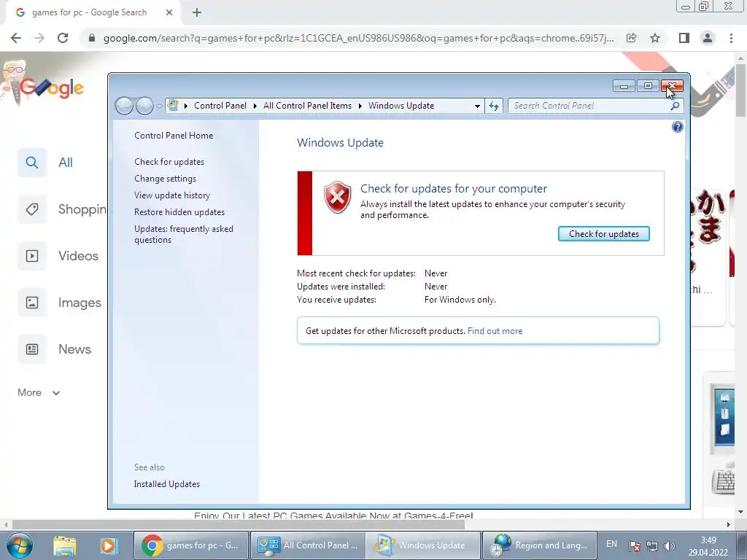The width and height of the screenshot is (747, 560).
Task: Minimize the Windows Update window
Action: click(624, 86)
